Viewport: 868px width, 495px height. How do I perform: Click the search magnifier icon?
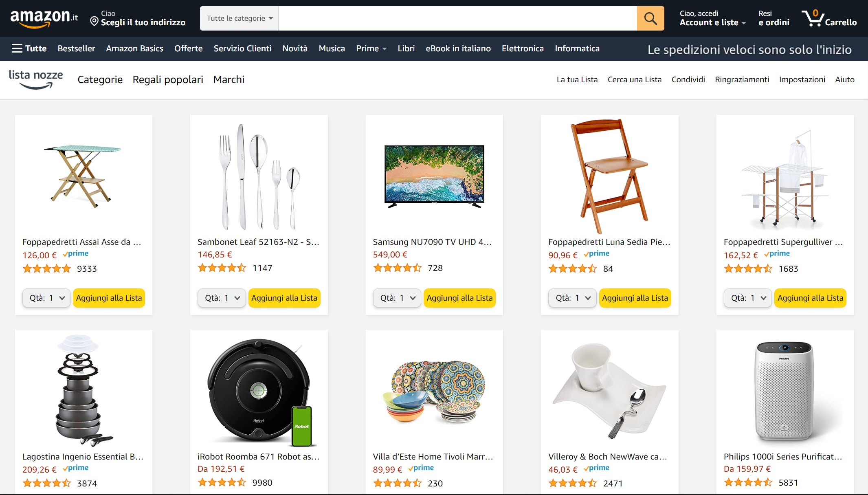pyautogui.click(x=650, y=18)
